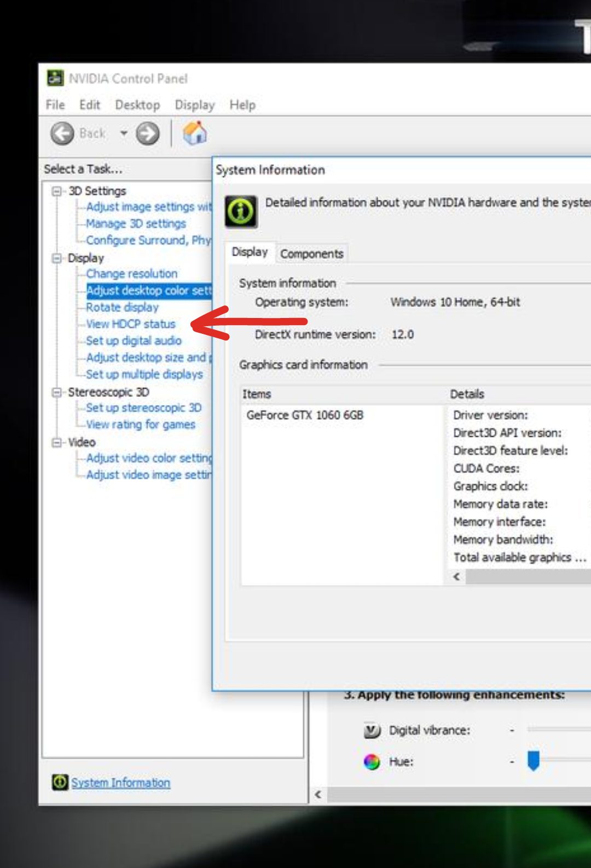Select Adjust desktop color settings
Screen dimensions: 591x868
pyautogui.click(x=149, y=291)
